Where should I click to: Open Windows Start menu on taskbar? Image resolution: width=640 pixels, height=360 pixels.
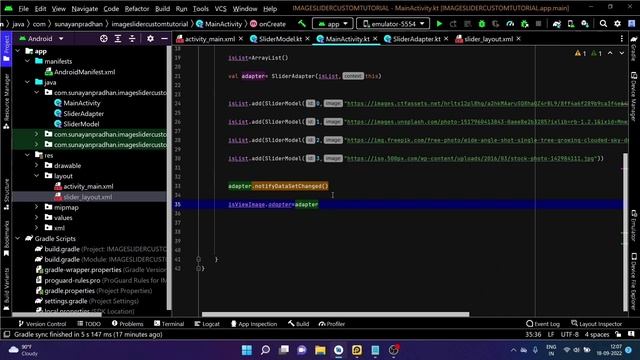(x=247, y=350)
